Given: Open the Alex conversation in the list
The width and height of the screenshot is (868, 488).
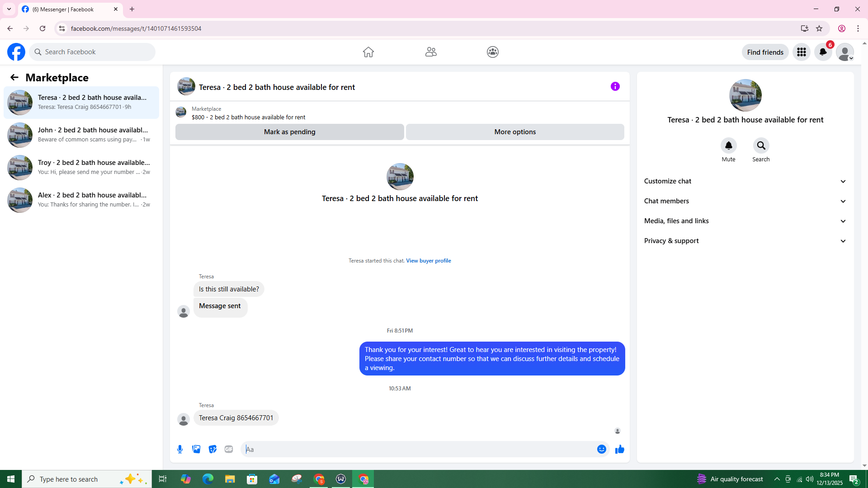Looking at the screenshot, I should click(81, 200).
